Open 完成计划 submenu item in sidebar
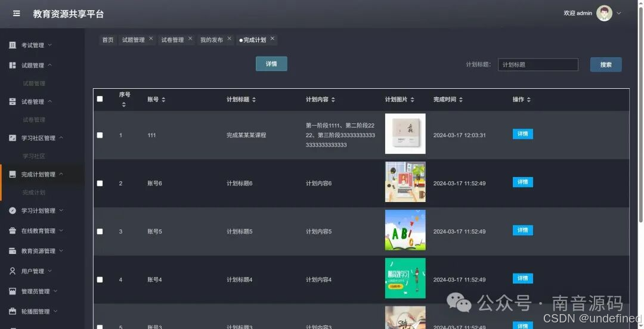 point(34,193)
